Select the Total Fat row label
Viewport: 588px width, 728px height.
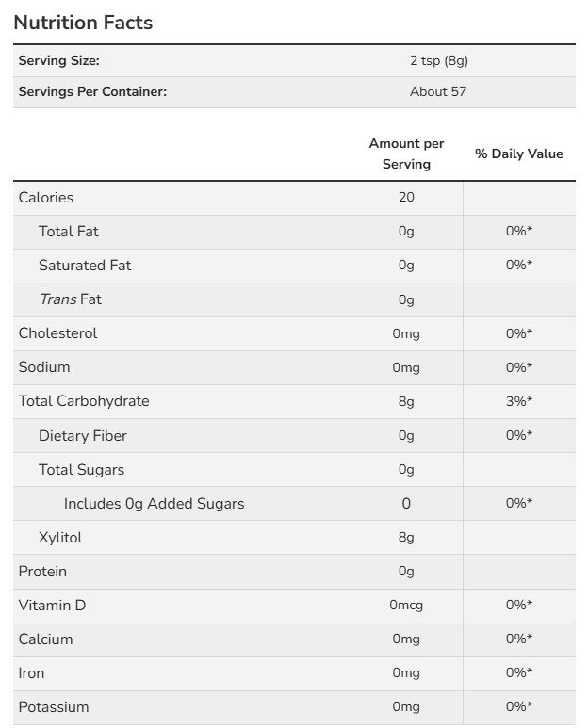pos(69,232)
